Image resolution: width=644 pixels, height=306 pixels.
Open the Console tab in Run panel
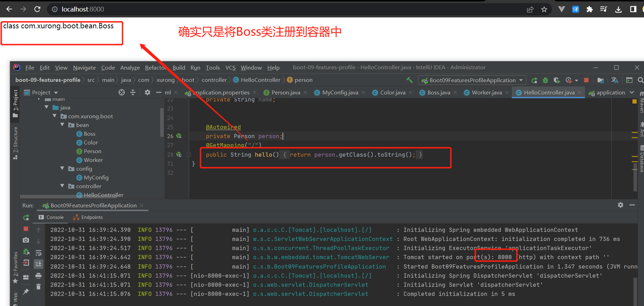51,217
